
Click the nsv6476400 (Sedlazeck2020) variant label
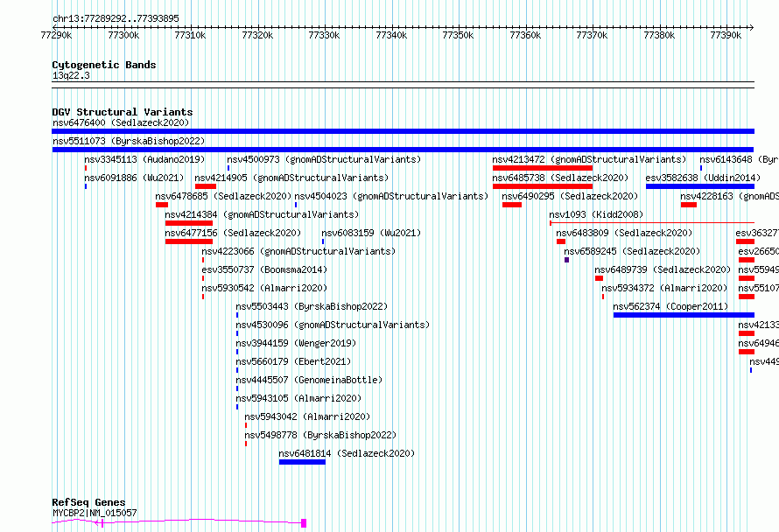(121, 122)
